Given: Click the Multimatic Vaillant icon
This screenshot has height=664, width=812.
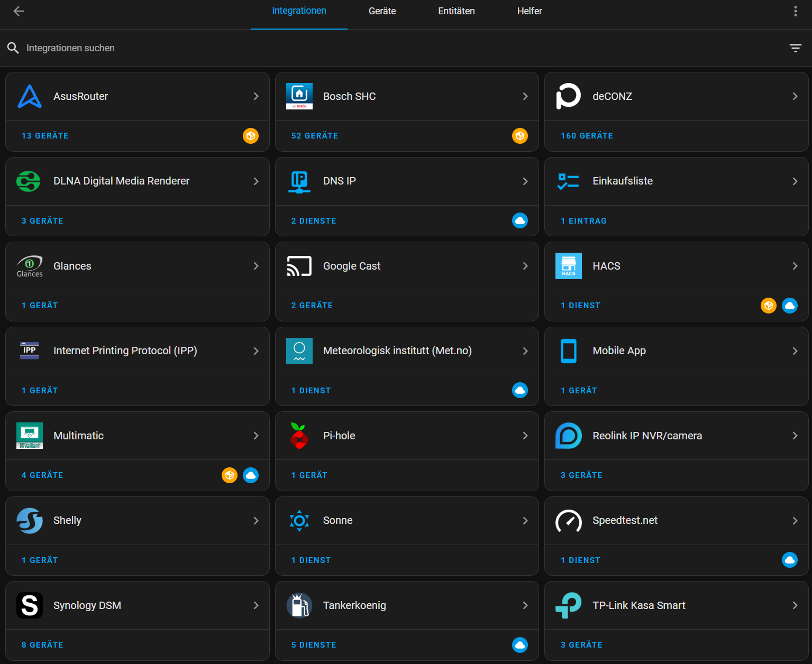Looking at the screenshot, I should coord(30,436).
